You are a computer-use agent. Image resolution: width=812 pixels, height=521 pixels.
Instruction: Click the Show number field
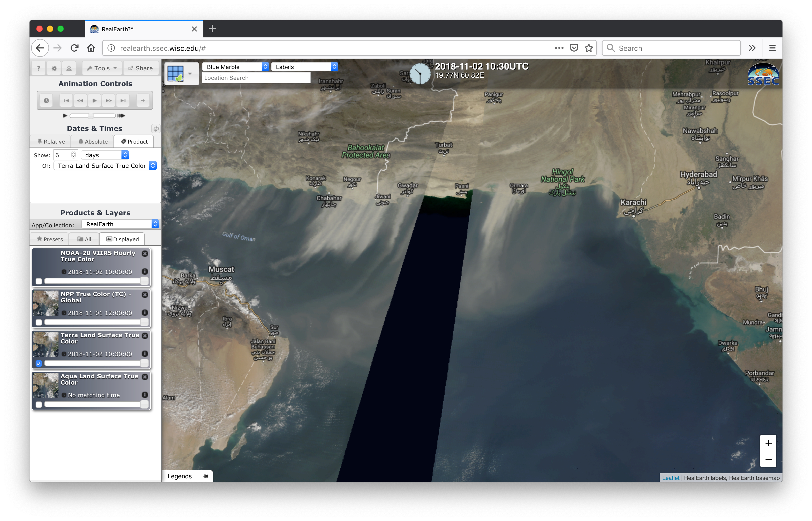(x=63, y=155)
